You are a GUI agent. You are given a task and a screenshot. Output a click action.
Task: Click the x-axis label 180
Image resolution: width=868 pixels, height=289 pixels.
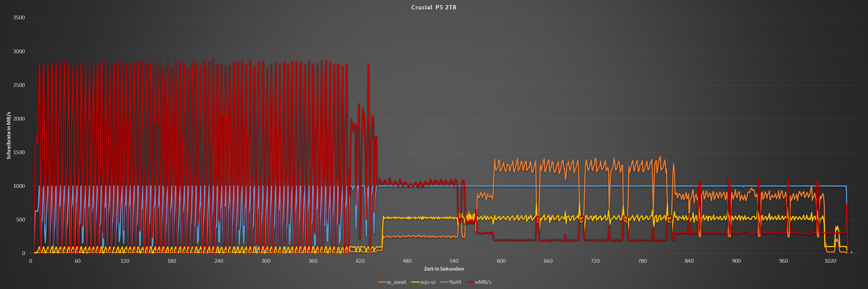[x=172, y=261]
